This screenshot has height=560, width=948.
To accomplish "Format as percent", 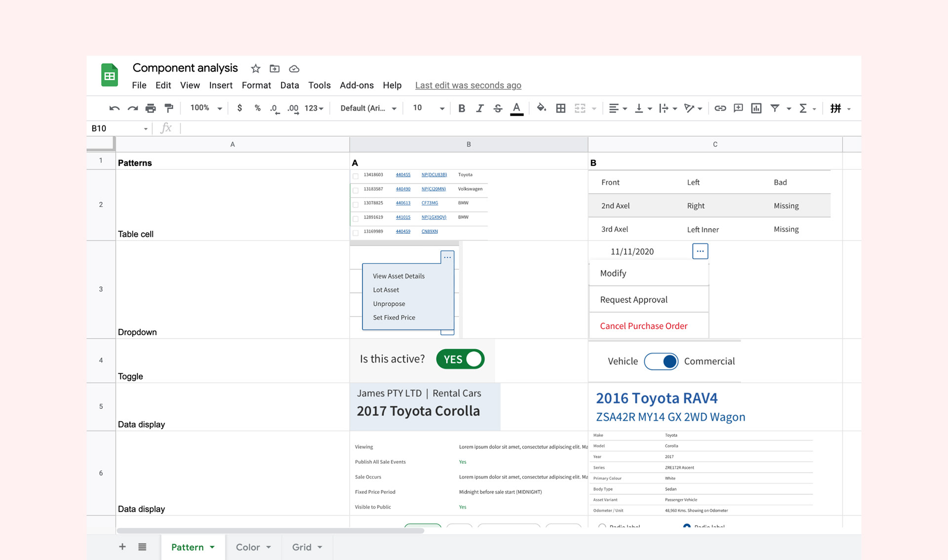I will (x=257, y=108).
